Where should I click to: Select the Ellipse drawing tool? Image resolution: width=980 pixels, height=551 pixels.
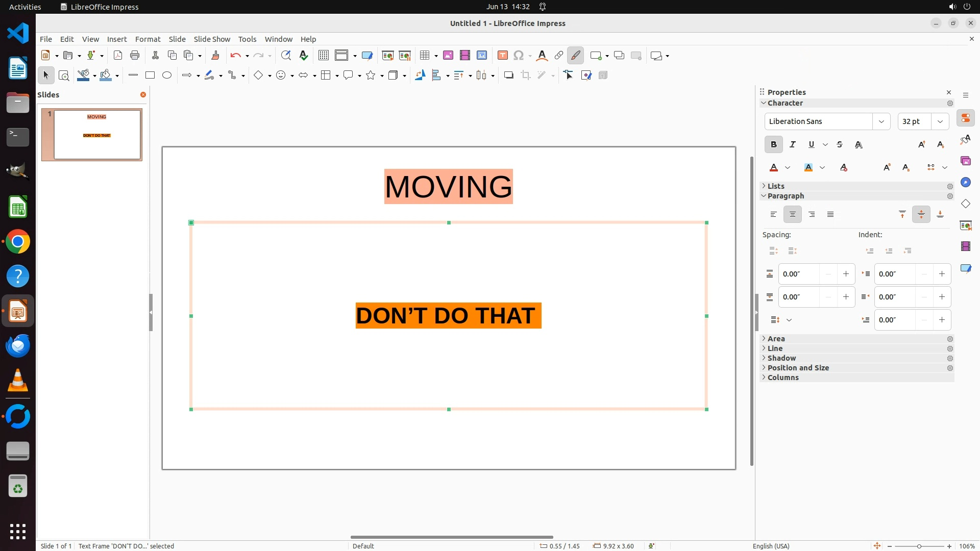[167, 76]
